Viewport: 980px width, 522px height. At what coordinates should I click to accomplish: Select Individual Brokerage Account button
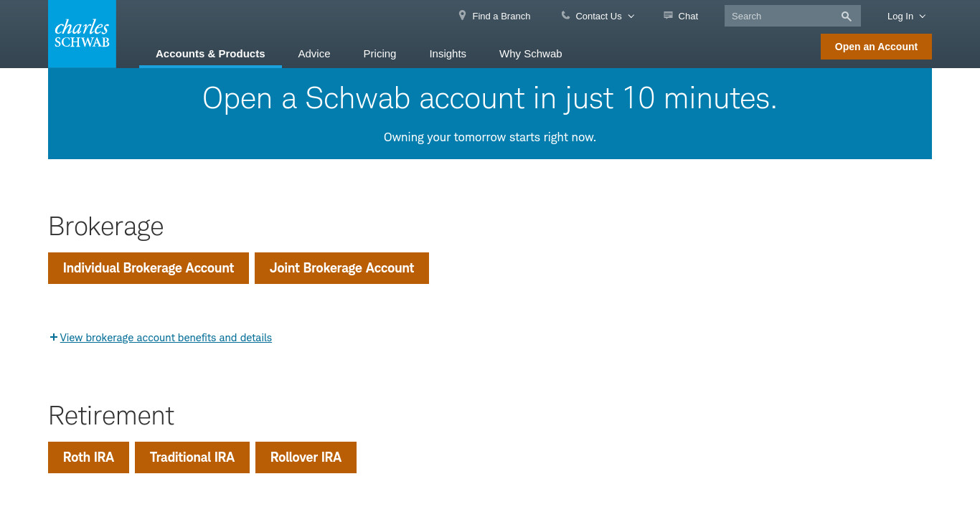tap(149, 268)
